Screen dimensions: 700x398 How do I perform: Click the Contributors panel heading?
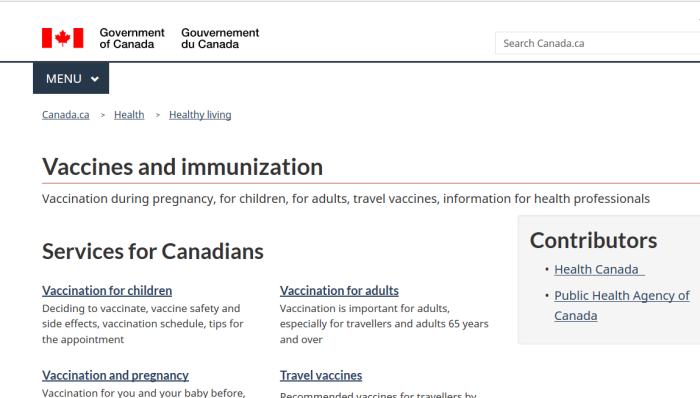tap(593, 240)
